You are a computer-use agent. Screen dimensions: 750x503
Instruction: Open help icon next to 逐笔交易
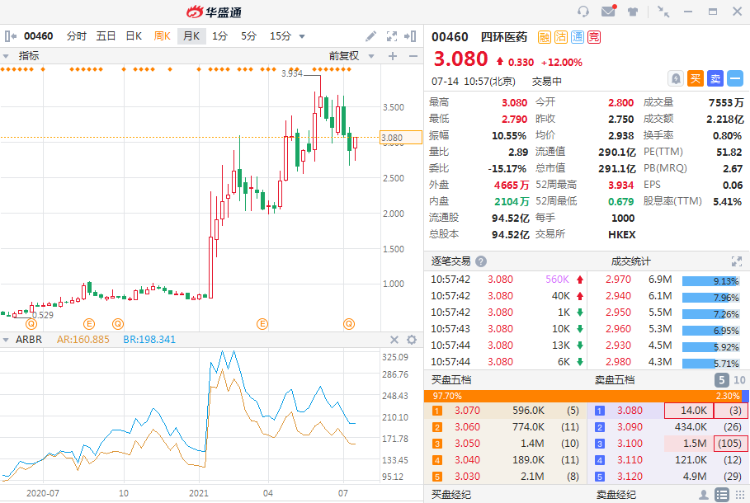481,262
